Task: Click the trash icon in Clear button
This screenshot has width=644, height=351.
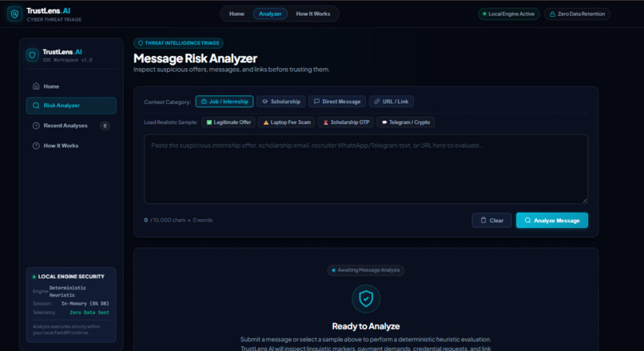Action: coord(483,221)
